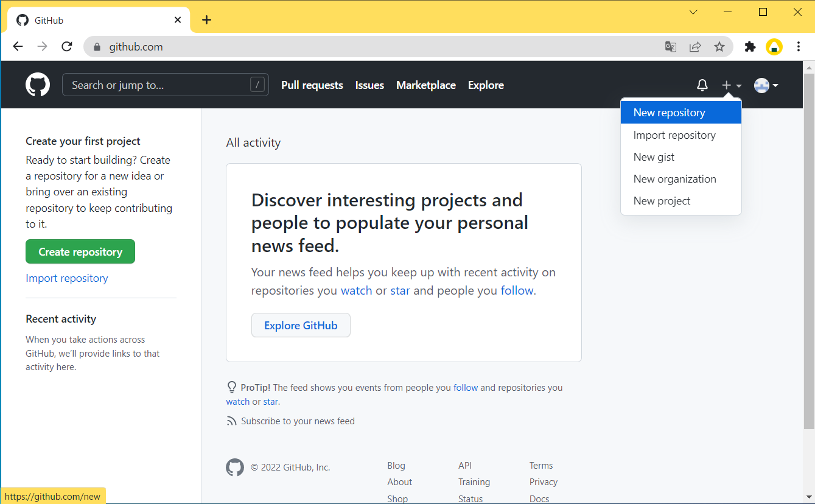Open the 'follow' link in news feed card

pos(517,290)
